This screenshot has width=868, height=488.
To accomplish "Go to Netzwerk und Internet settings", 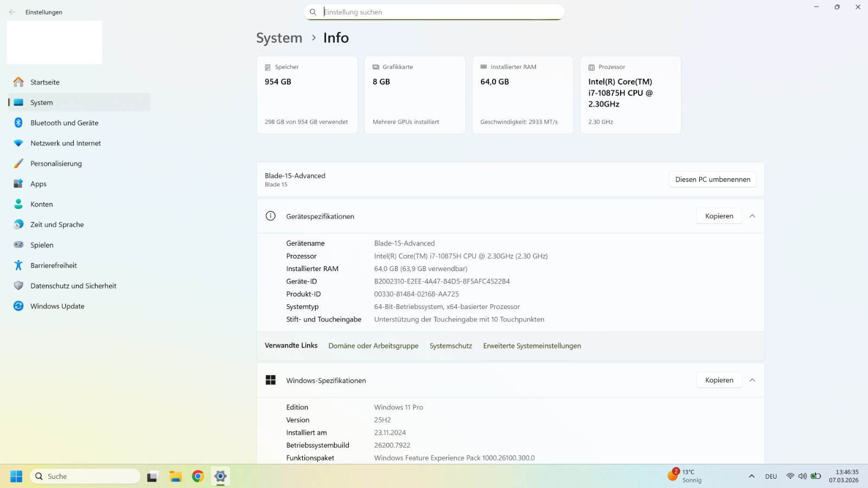I will pyautogui.click(x=79, y=143).
